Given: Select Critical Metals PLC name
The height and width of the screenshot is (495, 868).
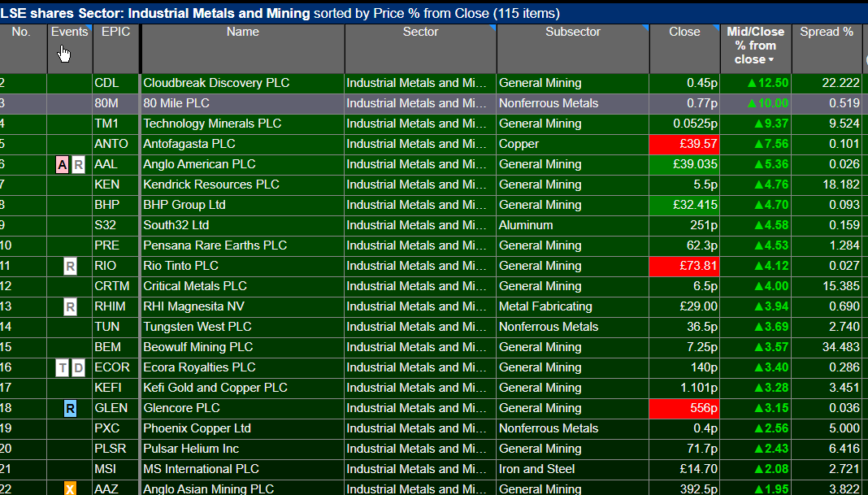Looking at the screenshot, I should [x=195, y=286].
